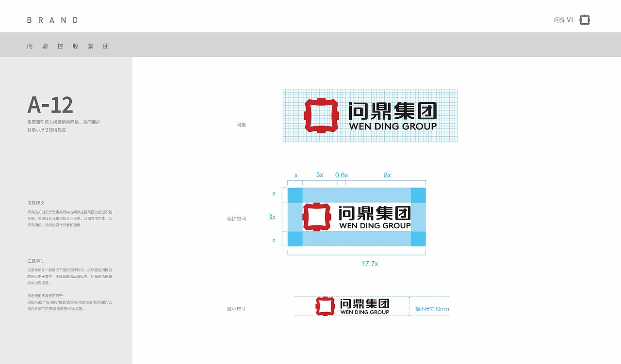Click the red square logo in the grid section
621x364 pixels.
coord(321,114)
